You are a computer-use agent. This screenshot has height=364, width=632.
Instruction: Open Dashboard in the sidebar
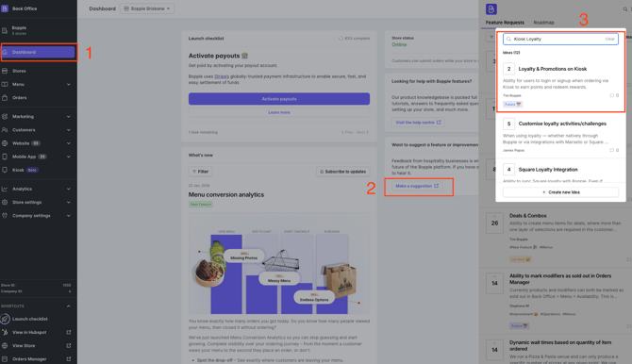point(39,52)
